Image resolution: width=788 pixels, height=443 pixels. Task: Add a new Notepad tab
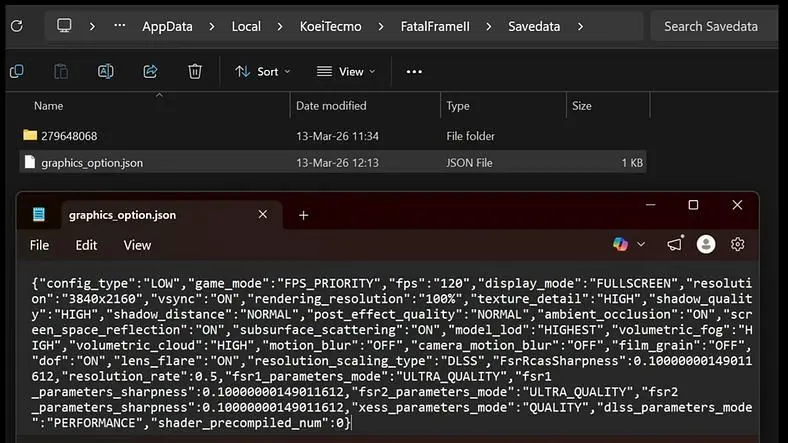click(x=304, y=215)
